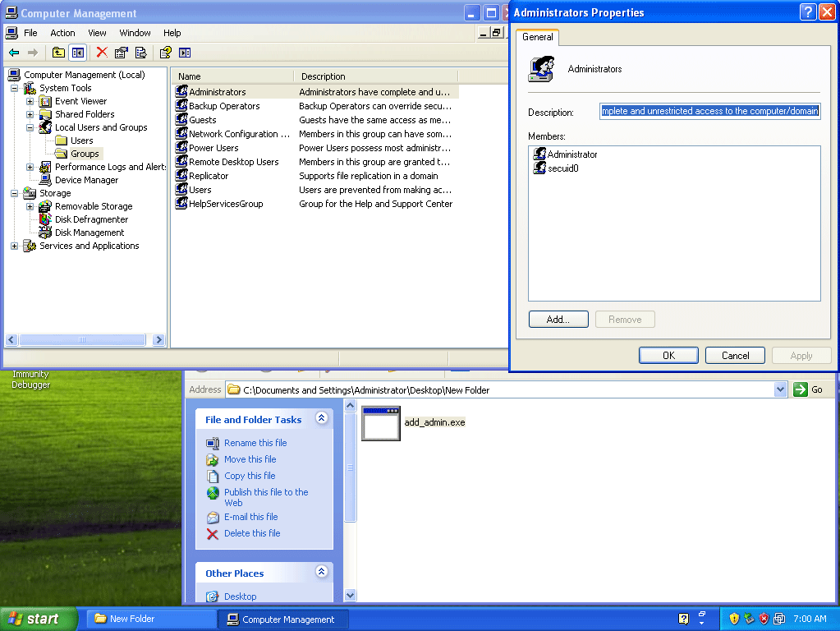Select the add_admin.exe file icon
Image resolution: width=840 pixels, height=631 pixels.
[381, 423]
